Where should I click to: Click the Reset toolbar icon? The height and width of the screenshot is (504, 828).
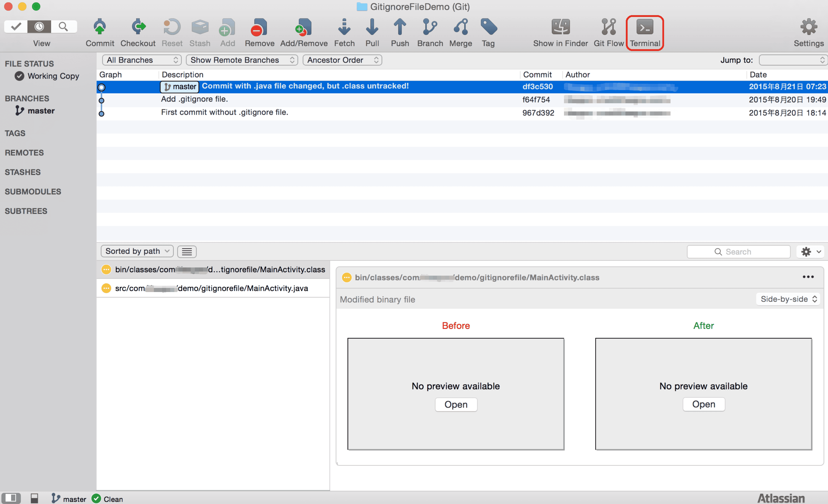click(x=172, y=27)
